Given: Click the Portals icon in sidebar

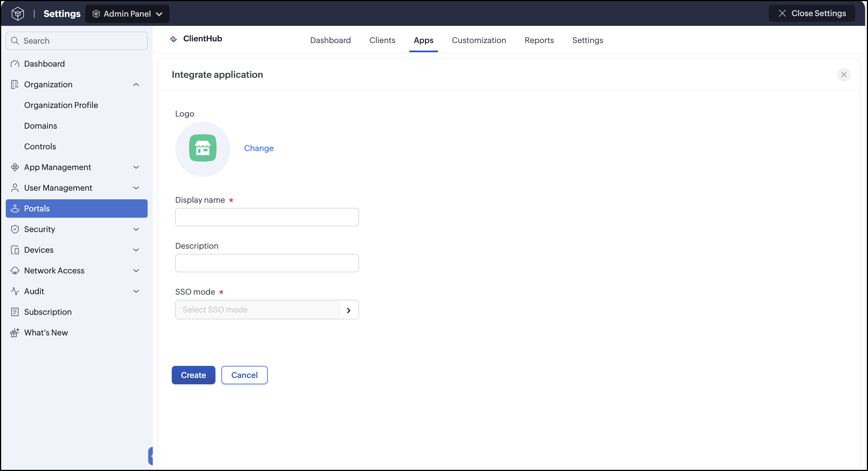Looking at the screenshot, I should pyautogui.click(x=15, y=209).
